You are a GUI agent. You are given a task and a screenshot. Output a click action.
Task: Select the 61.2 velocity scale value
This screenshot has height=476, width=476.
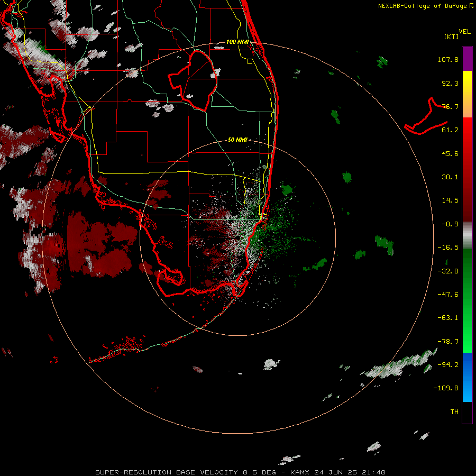pyautogui.click(x=450, y=130)
